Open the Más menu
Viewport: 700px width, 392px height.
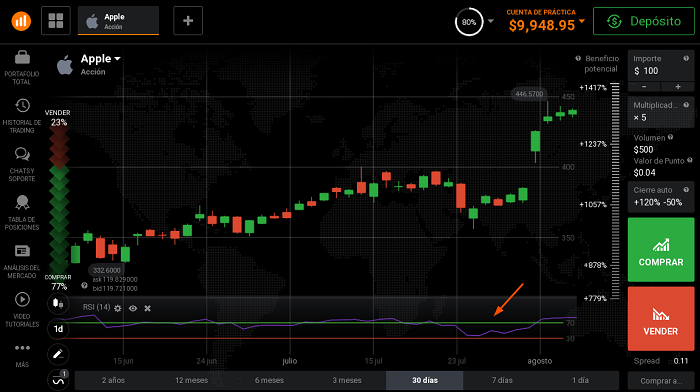[x=22, y=355]
